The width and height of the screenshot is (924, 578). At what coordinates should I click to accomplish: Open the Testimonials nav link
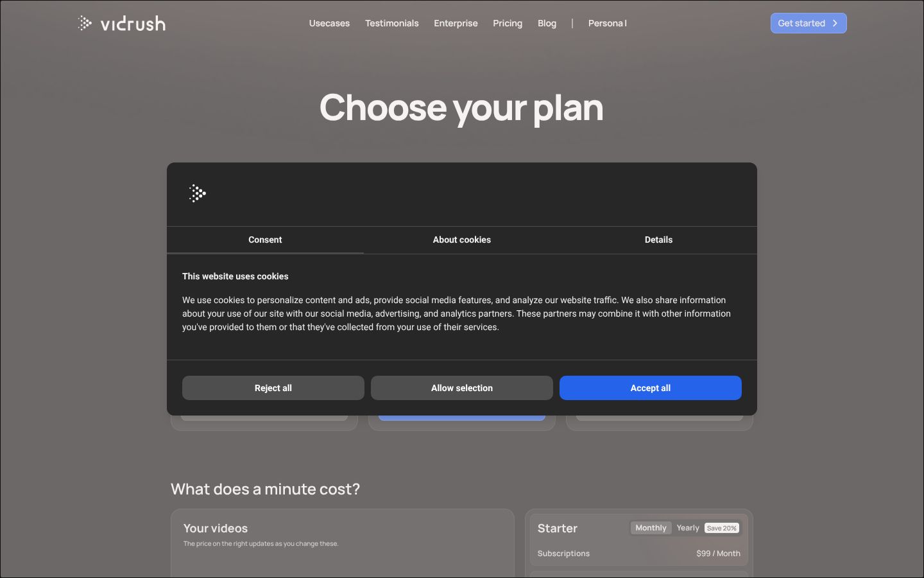tap(392, 23)
